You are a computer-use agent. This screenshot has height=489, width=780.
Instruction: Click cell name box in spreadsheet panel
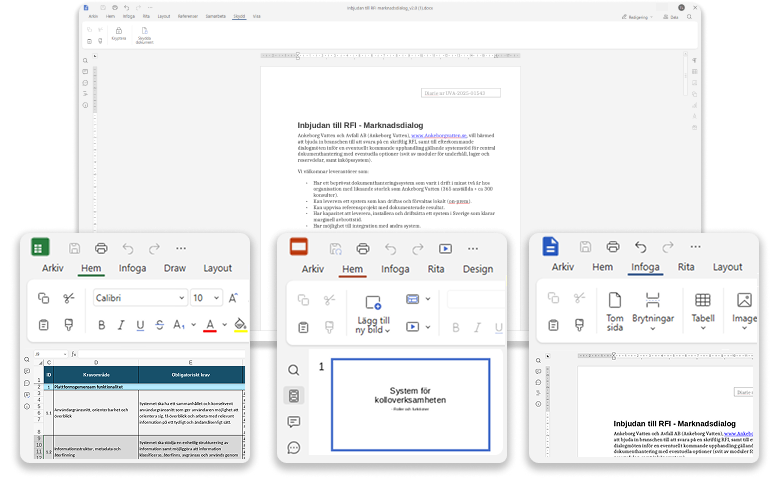pyautogui.click(x=50, y=354)
